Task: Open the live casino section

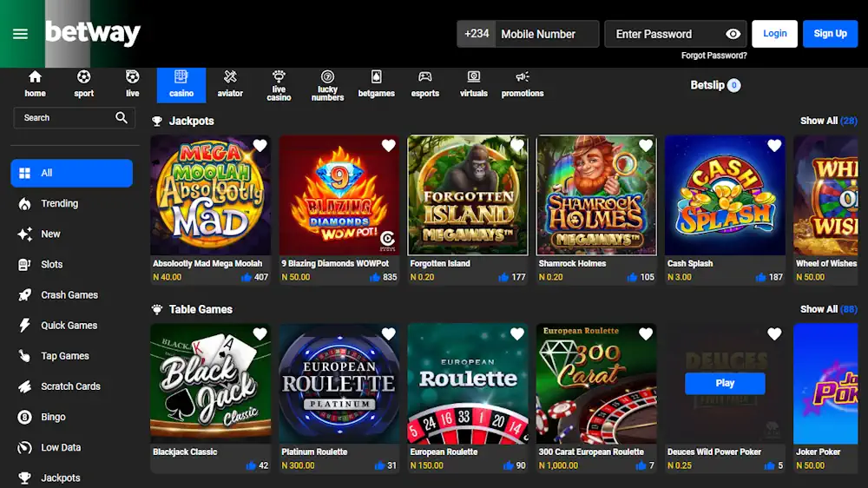Action: 279,85
